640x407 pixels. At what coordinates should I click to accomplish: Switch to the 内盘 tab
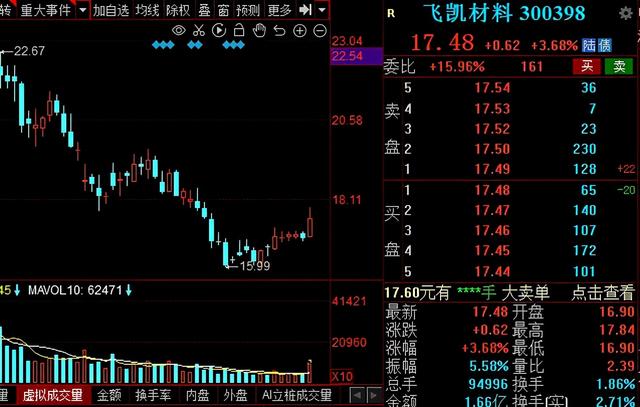197,395
